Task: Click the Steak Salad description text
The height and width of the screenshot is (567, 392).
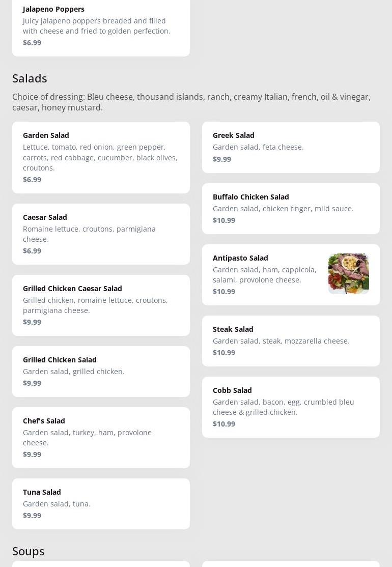Action: click(x=281, y=341)
